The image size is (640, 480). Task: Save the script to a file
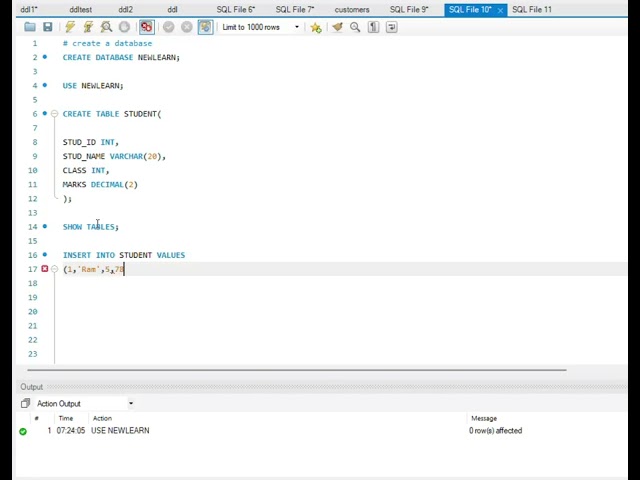click(48, 27)
